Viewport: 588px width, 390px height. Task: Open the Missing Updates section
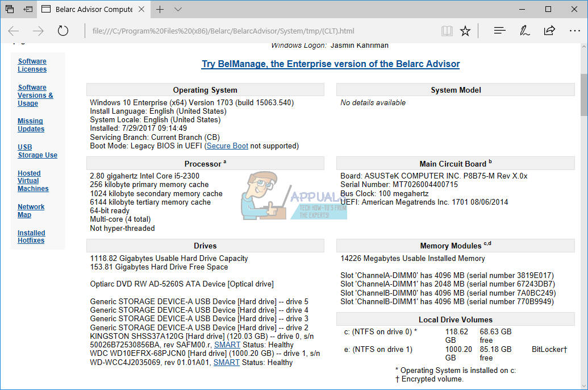coord(31,125)
